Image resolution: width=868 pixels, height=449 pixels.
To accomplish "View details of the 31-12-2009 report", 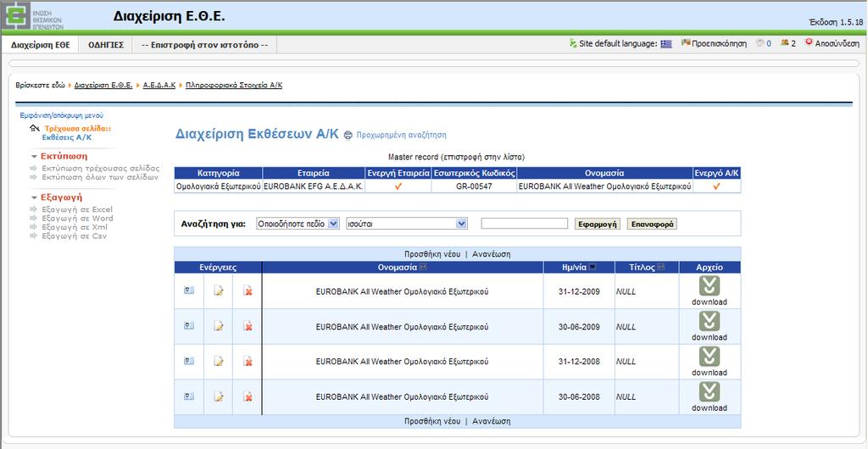I will click(x=189, y=291).
